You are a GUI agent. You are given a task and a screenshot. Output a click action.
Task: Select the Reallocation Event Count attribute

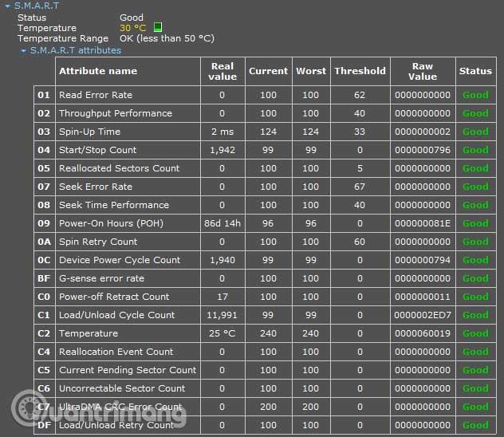[116, 352]
